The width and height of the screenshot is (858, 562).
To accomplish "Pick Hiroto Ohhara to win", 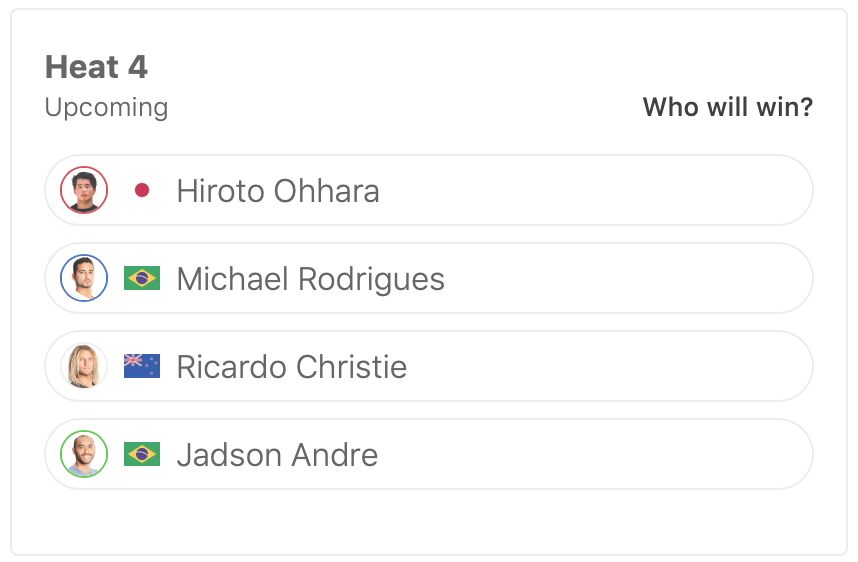I will pos(600,190).
